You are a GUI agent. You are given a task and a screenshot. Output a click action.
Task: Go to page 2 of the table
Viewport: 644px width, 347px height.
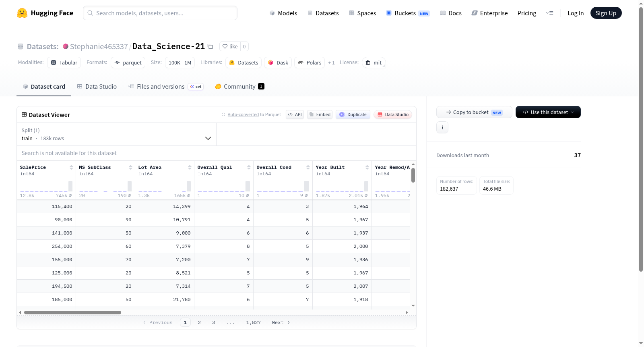(199, 322)
